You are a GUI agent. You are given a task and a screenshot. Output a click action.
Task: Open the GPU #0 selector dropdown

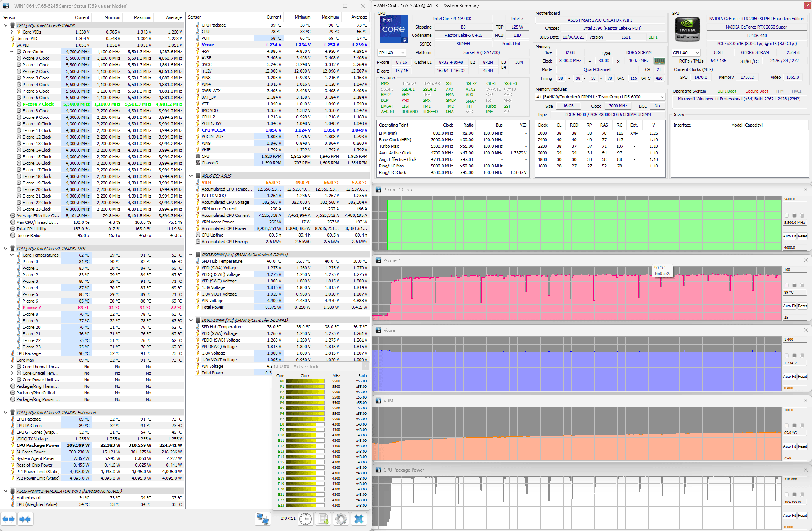[x=686, y=53]
